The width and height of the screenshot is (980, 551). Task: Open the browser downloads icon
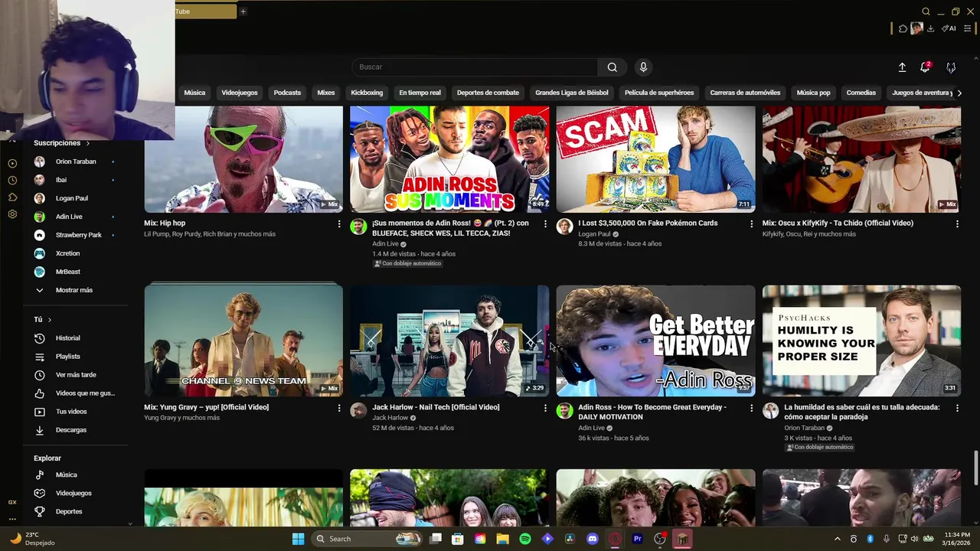pyautogui.click(x=930, y=28)
